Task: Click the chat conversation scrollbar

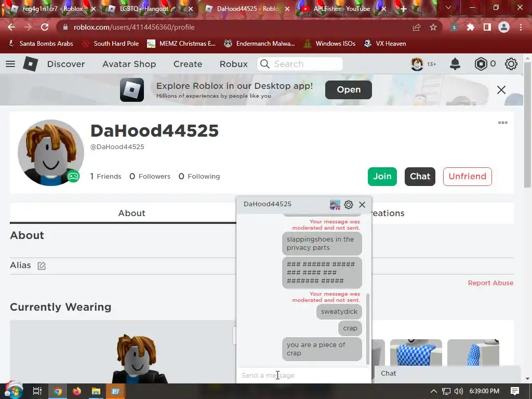Action: point(368,328)
